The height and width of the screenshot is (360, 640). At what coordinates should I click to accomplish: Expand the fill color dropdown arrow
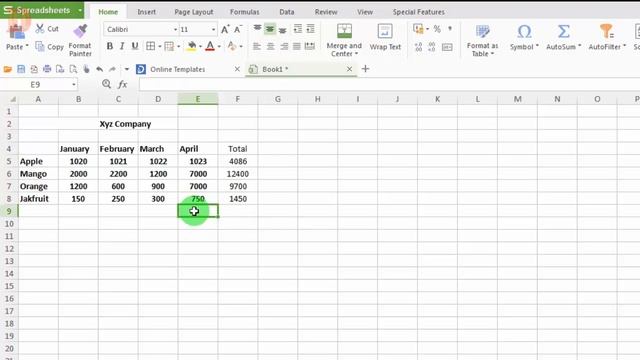tap(200, 47)
